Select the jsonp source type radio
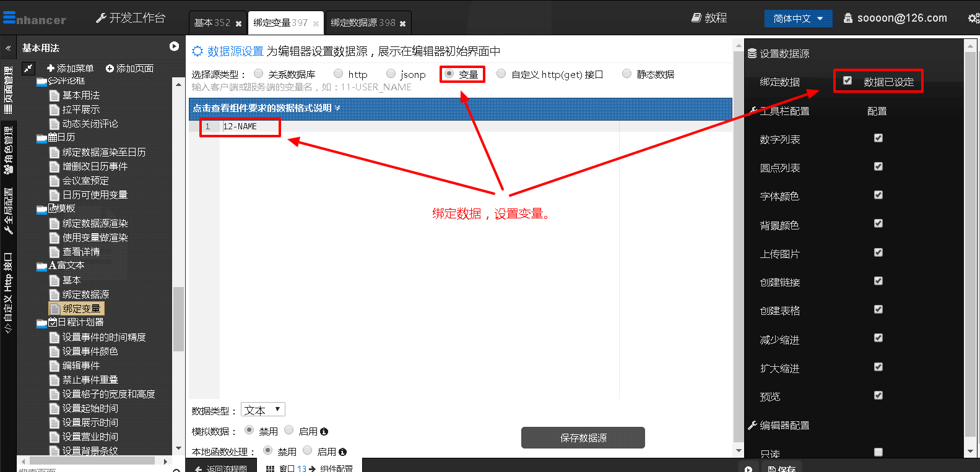980x472 pixels. point(391,74)
